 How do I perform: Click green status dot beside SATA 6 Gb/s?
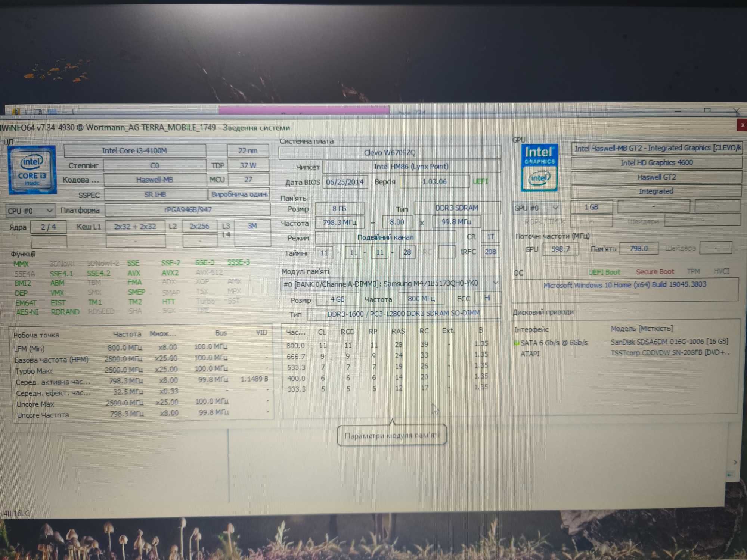coord(517,343)
